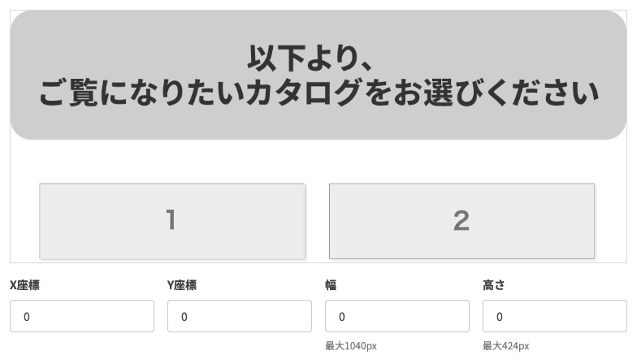Click the 高さ label

click(494, 285)
